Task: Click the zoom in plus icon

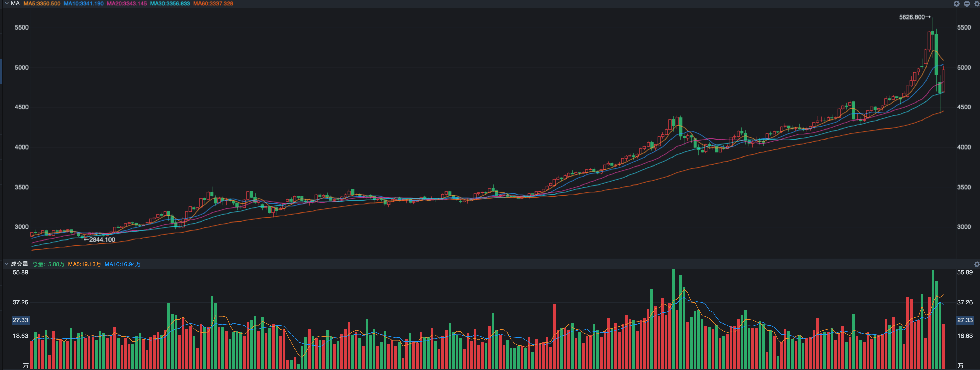Action: point(956,3)
